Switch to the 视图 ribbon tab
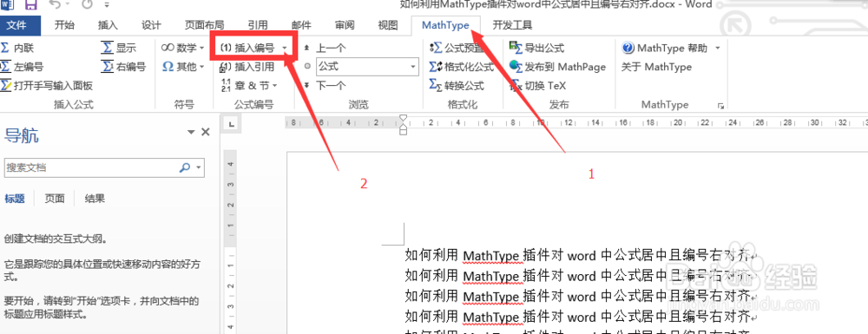The height and width of the screenshot is (334, 868). click(x=387, y=25)
